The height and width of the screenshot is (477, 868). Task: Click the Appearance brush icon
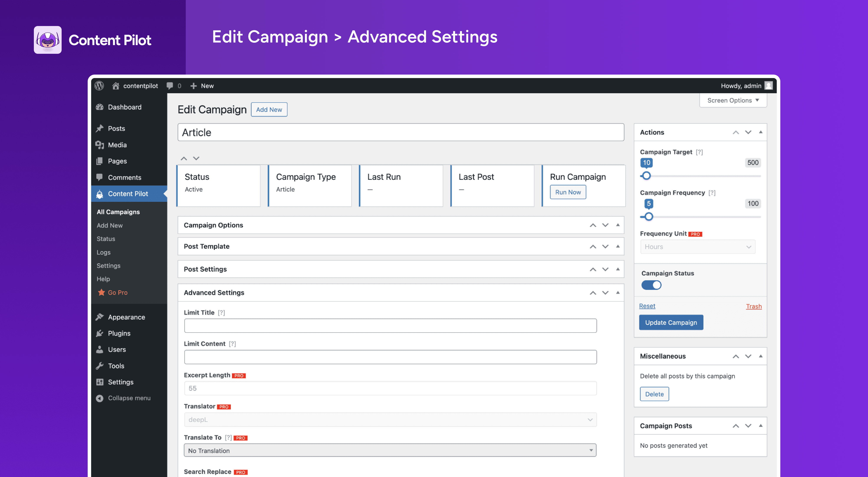coord(99,317)
